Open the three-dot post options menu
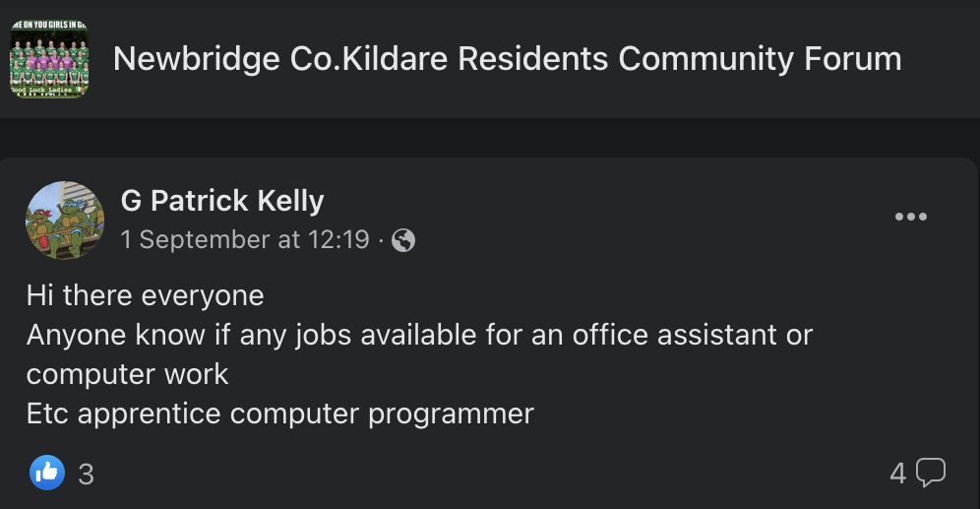Viewport: 980px width, 509px height. click(910, 217)
